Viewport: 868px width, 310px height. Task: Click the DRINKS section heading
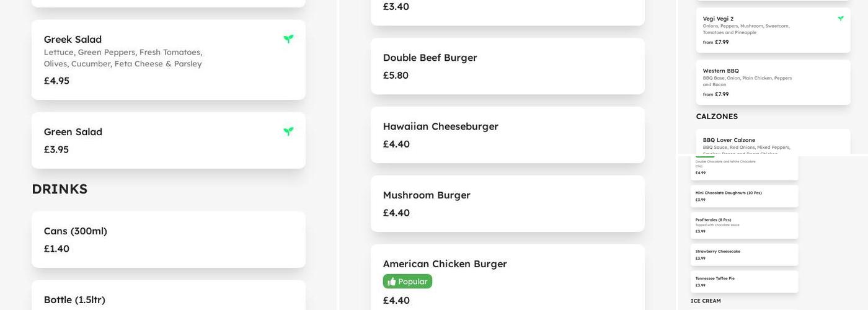(60, 189)
